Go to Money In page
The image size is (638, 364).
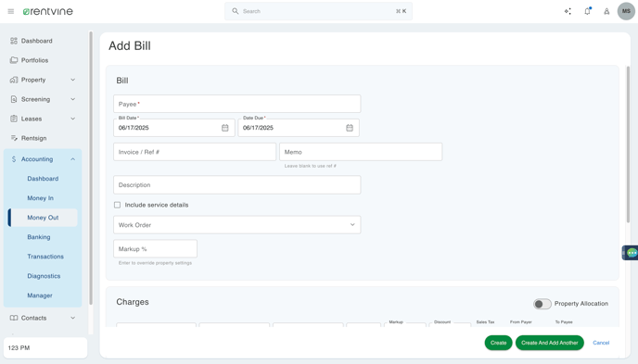tap(40, 198)
